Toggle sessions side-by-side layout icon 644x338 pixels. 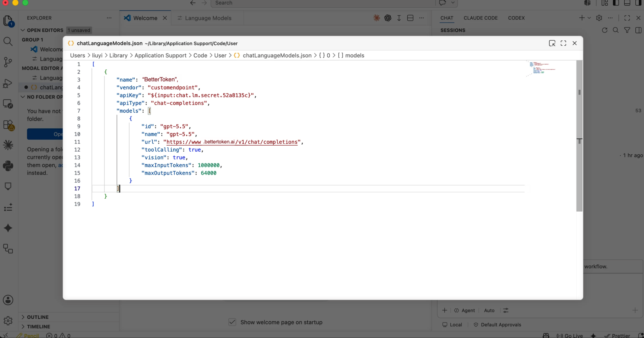638,30
